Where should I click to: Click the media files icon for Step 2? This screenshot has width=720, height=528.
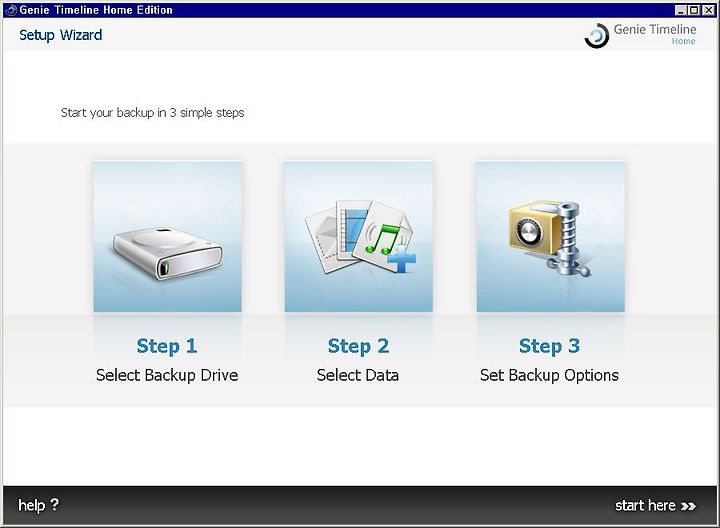[x=359, y=236]
